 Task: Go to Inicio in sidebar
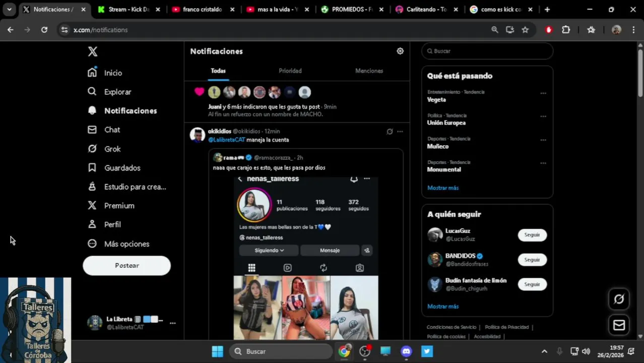click(105, 73)
